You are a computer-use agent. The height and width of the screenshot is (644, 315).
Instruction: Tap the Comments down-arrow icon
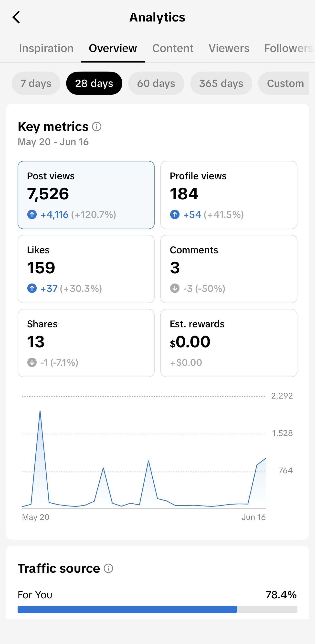(x=175, y=288)
